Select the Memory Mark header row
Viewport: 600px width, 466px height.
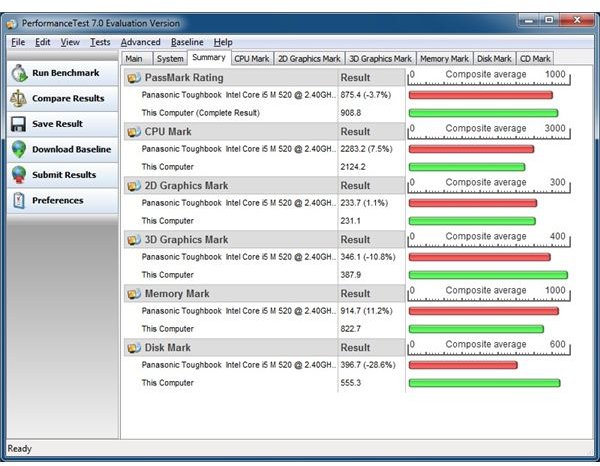click(x=264, y=293)
